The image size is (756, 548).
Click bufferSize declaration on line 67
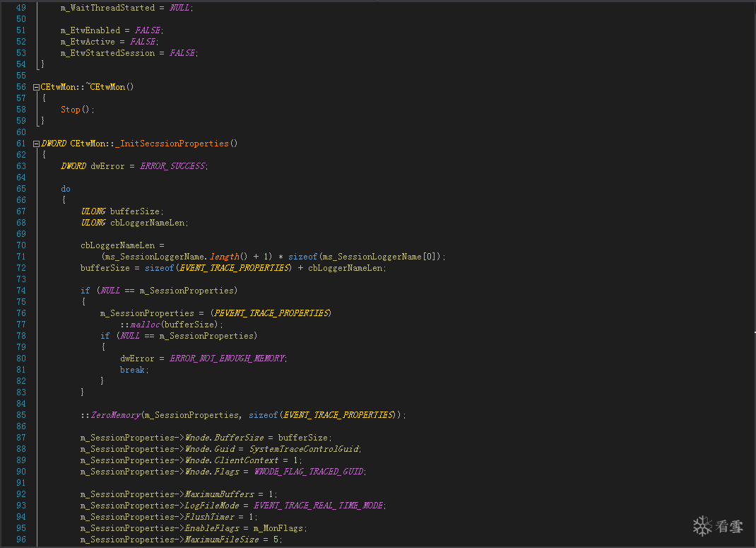tap(134, 211)
